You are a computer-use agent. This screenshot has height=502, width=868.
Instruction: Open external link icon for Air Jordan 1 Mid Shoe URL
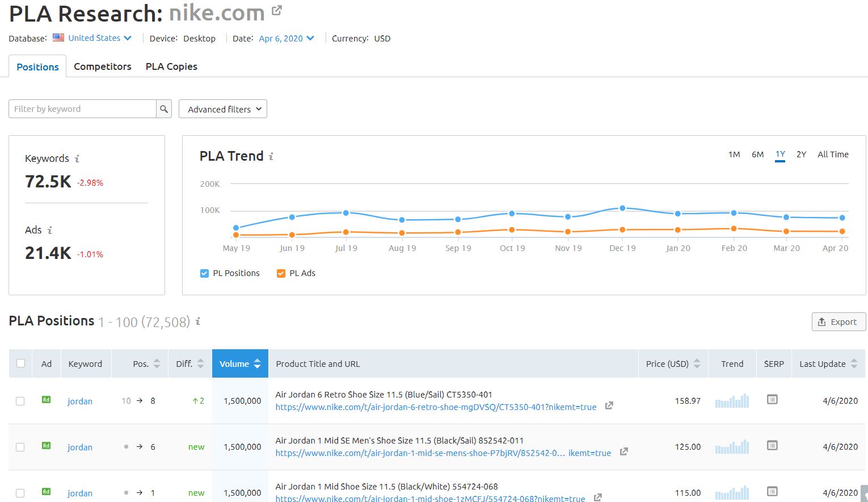tap(597, 497)
